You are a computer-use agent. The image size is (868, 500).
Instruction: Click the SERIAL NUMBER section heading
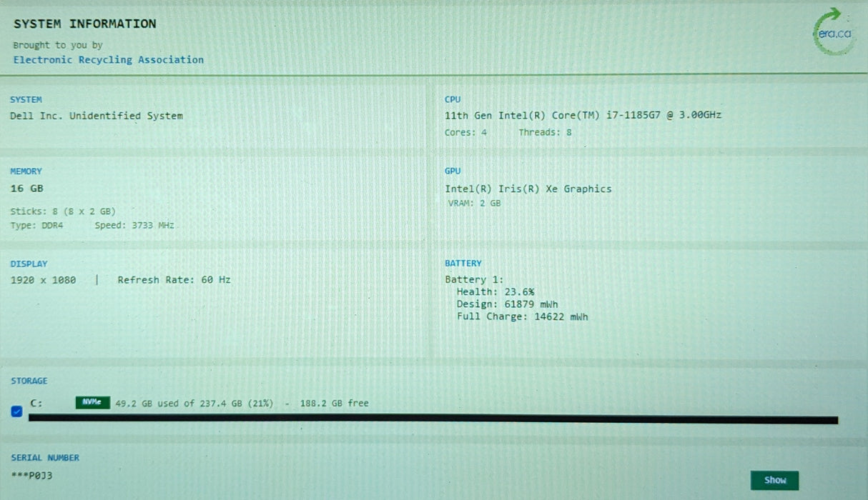(44, 458)
